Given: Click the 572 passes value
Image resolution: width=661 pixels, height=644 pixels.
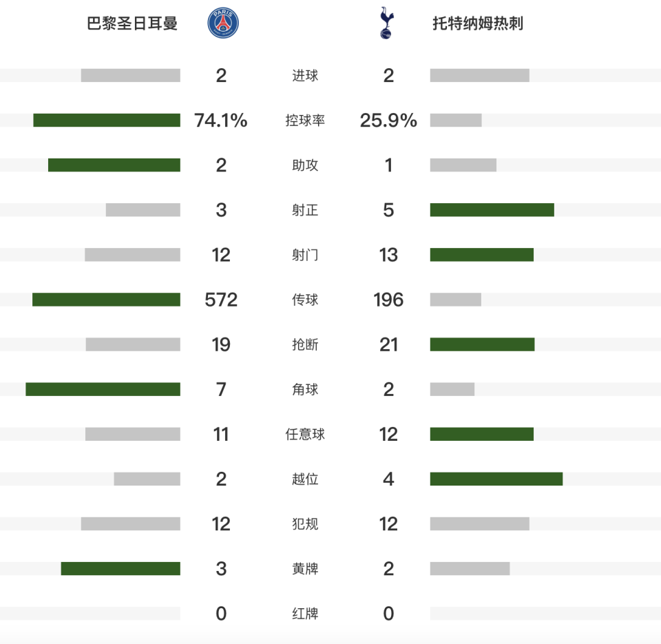Looking at the screenshot, I should pos(221,300).
